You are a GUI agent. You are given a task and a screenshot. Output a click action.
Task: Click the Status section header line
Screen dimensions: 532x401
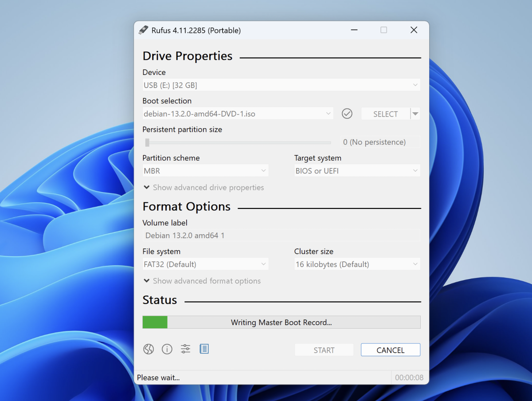(x=160, y=300)
